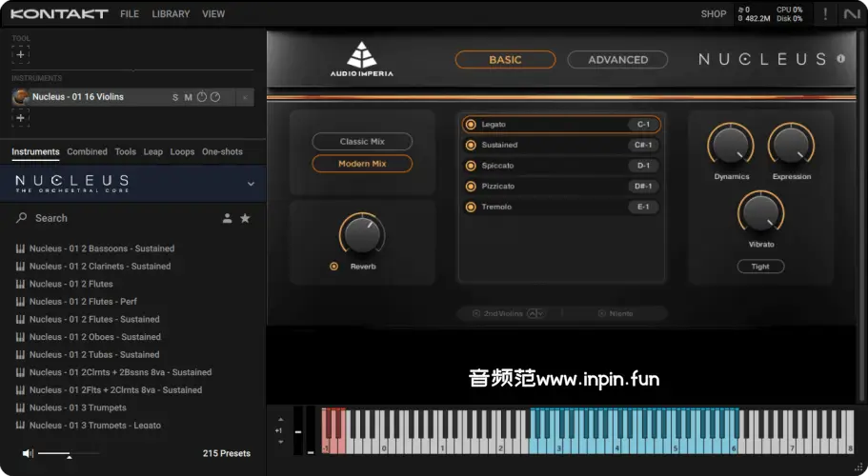Click preset icon of Nucleus 01 2 Flutes - Perf
Image resolution: width=868 pixels, height=476 pixels.
(x=20, y=302)
